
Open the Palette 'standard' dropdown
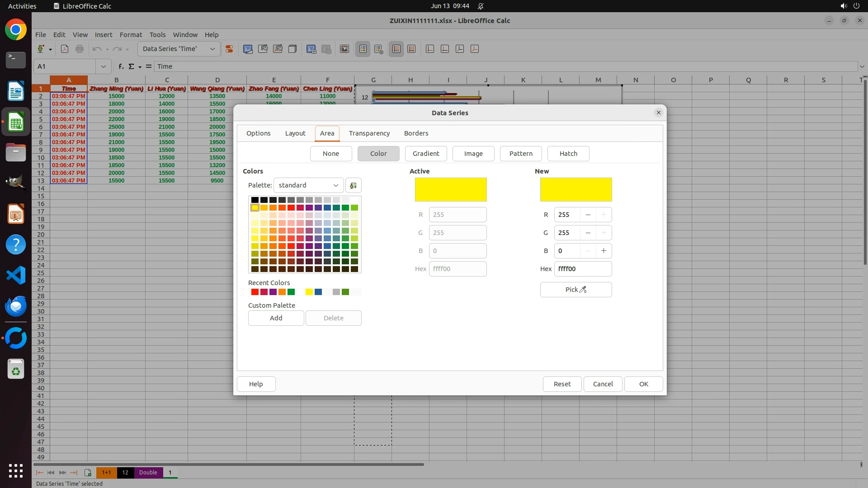click(308, 185)
